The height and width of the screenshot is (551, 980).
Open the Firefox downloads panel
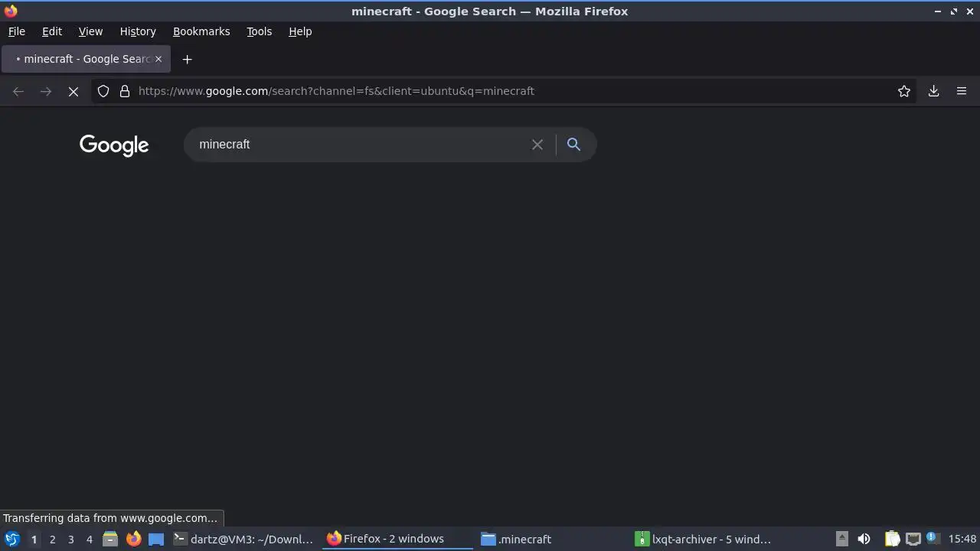click(x=933, y=91)
